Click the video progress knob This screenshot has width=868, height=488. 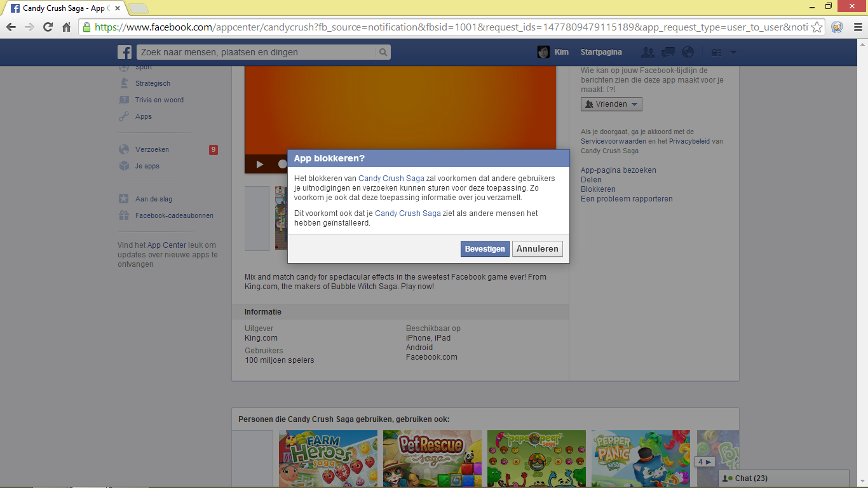tap(282, 164)
